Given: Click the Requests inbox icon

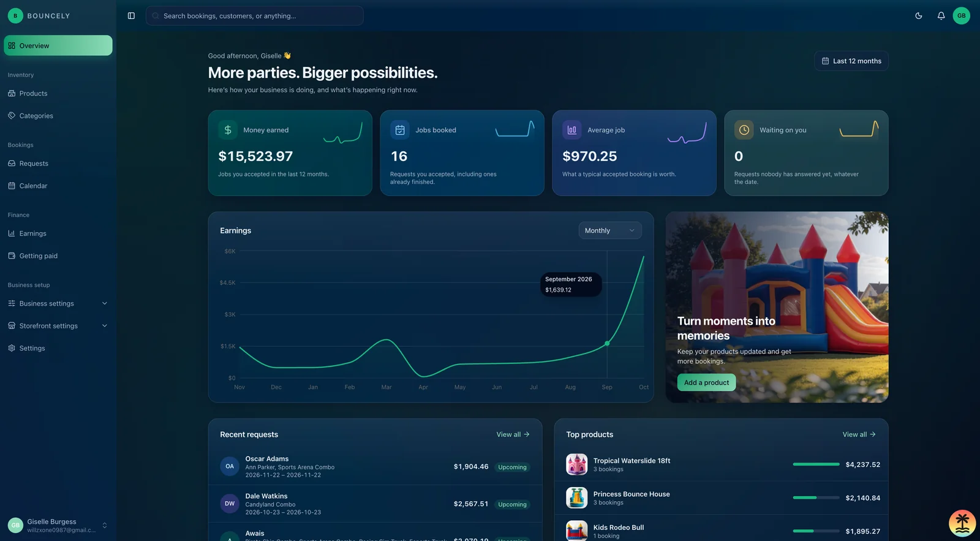Looking at the screenshot, I should click(12, 164).
